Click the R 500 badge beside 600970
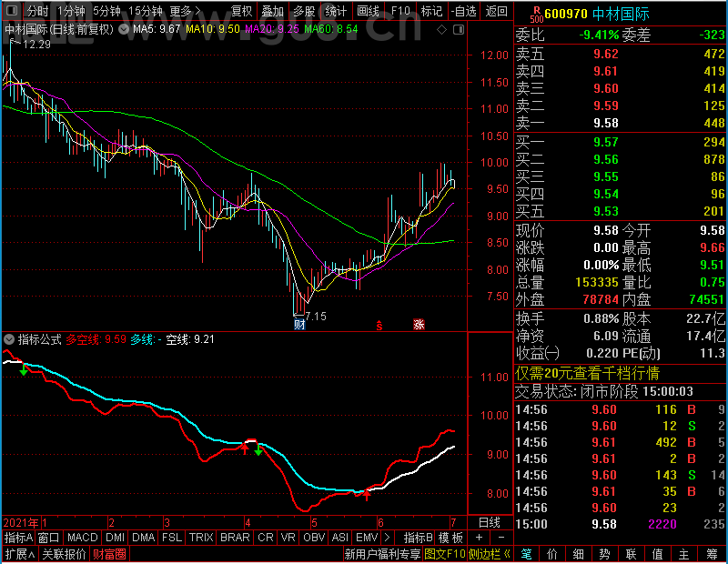728x564 pixels. coord(536,14)
